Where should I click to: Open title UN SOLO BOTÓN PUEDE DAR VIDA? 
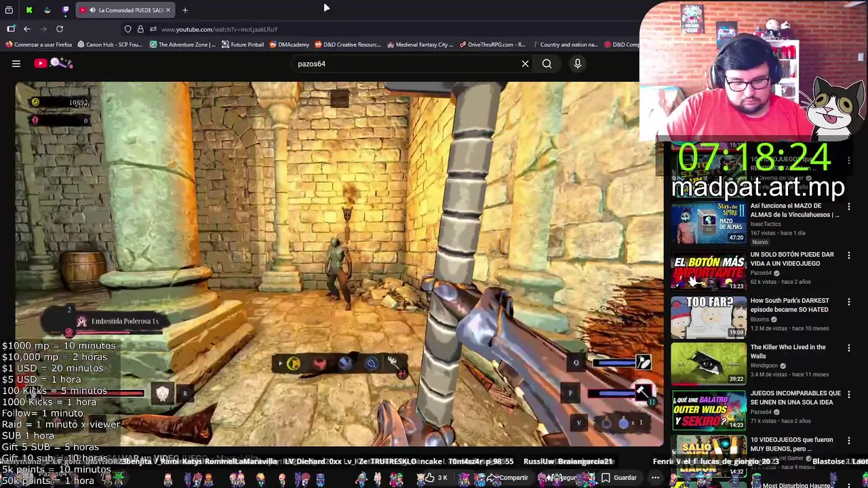pyautogui.click(x=792, y=259)
